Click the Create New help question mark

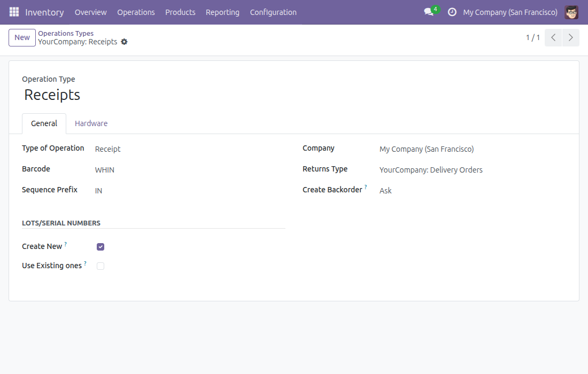66,244
